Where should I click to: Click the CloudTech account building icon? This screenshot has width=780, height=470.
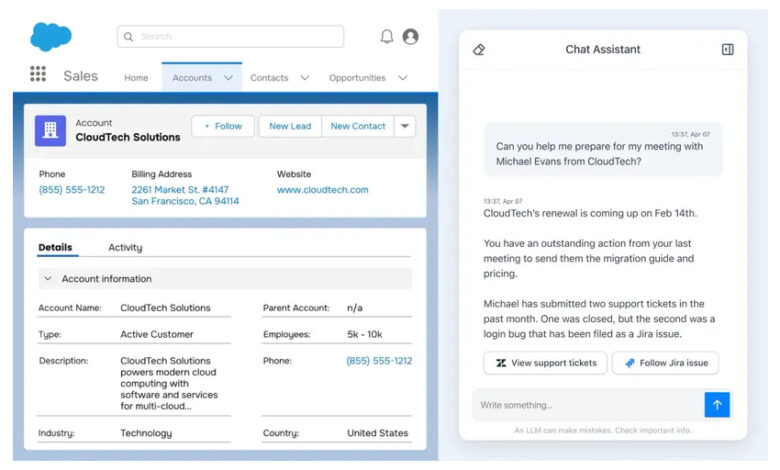click(50, 130)
